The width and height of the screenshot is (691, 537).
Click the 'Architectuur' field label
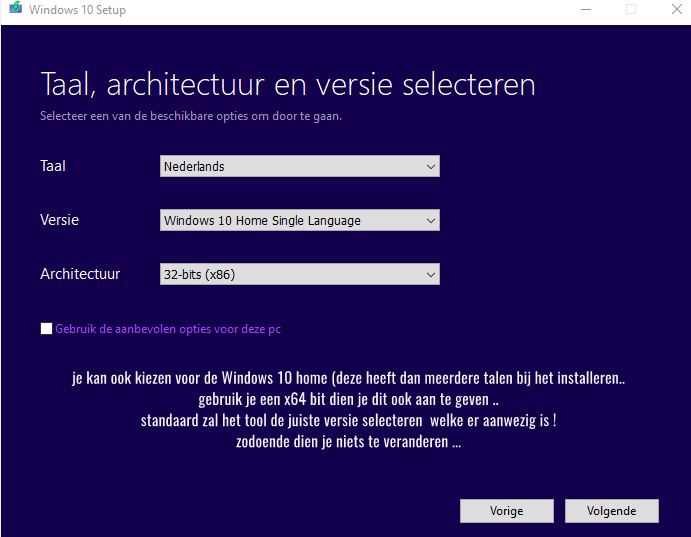point(80,274)
